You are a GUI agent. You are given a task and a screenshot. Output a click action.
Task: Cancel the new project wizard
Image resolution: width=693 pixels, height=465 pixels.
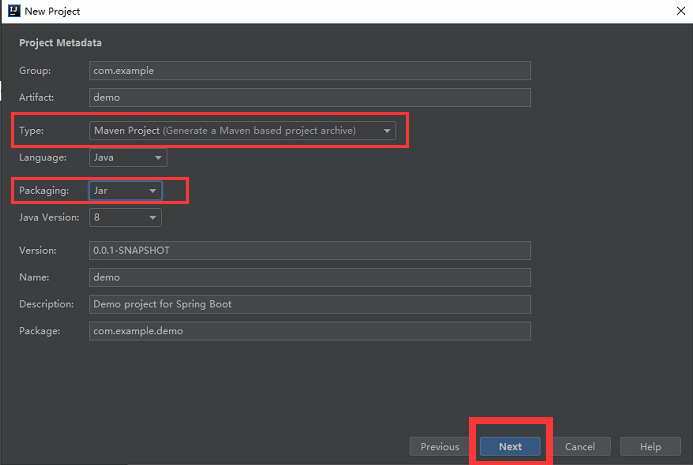pos(580,446)
